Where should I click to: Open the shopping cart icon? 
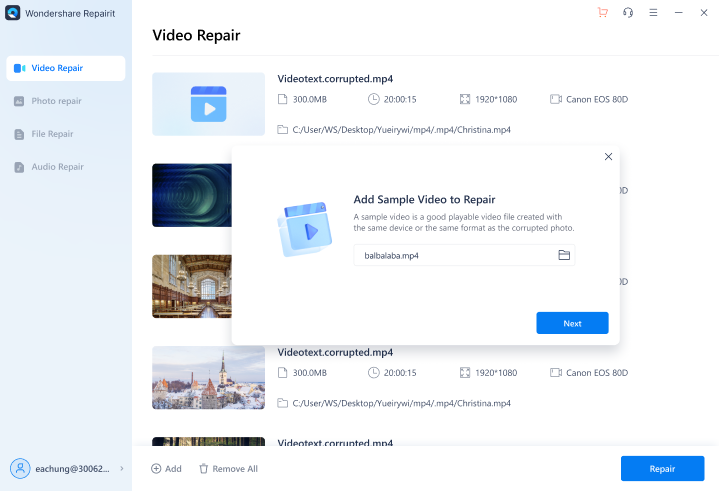(603, 12)
